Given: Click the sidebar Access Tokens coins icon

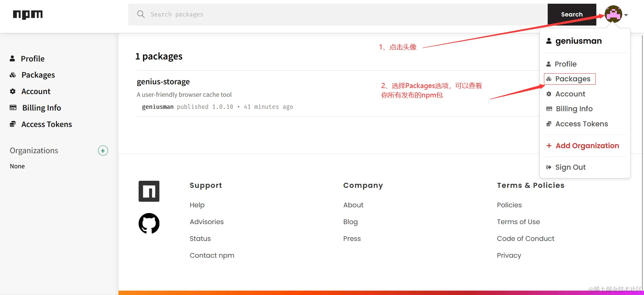Looking at the screenshot, I should tap(13, 124).
